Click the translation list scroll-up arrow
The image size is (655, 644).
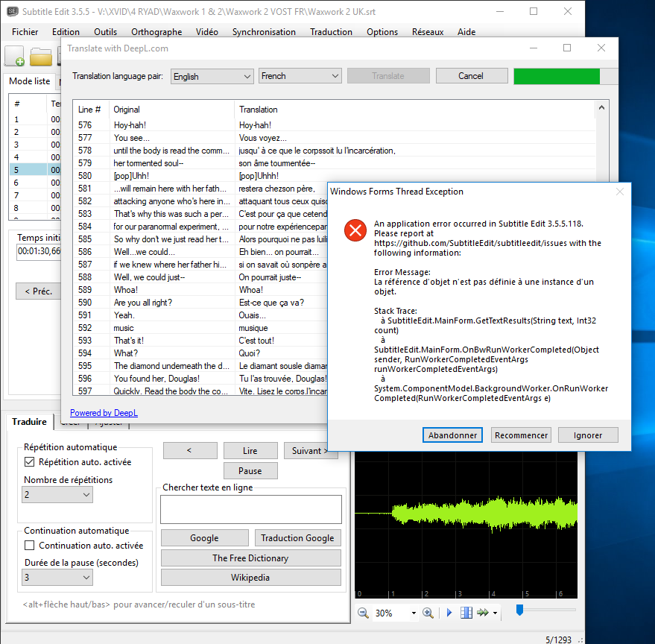601,108
